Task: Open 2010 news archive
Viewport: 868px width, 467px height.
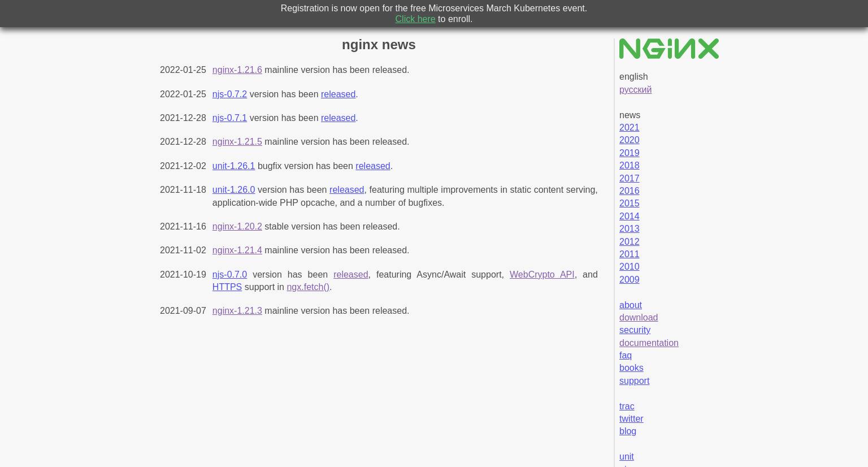Action: [x=629, y=266]
